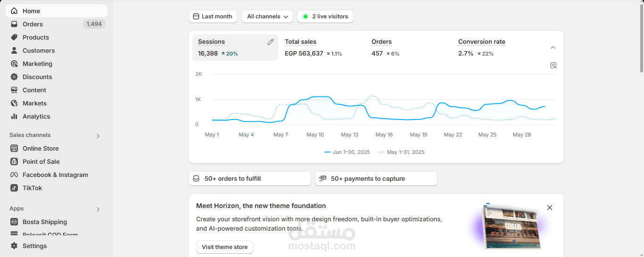This screenshot has width=644, height=257.
Task: Expand the Apps section arrow
Action: point(98,209)
